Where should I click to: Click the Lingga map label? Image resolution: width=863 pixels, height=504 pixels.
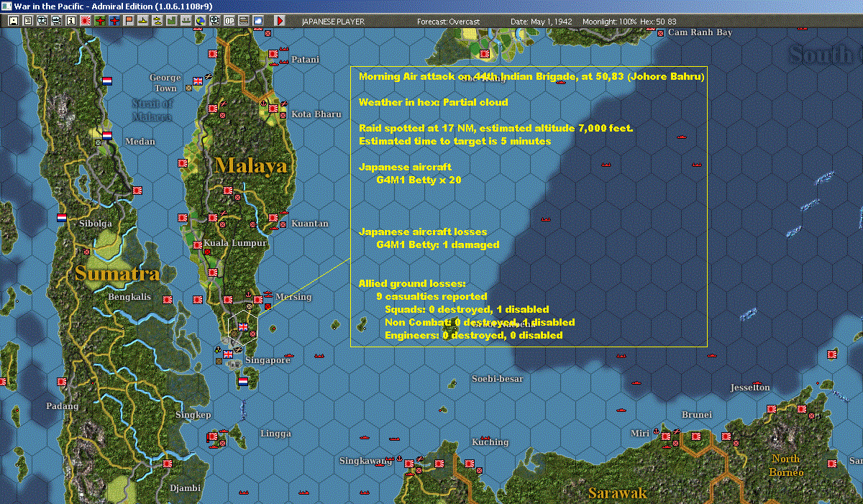[x=275, y=434]
